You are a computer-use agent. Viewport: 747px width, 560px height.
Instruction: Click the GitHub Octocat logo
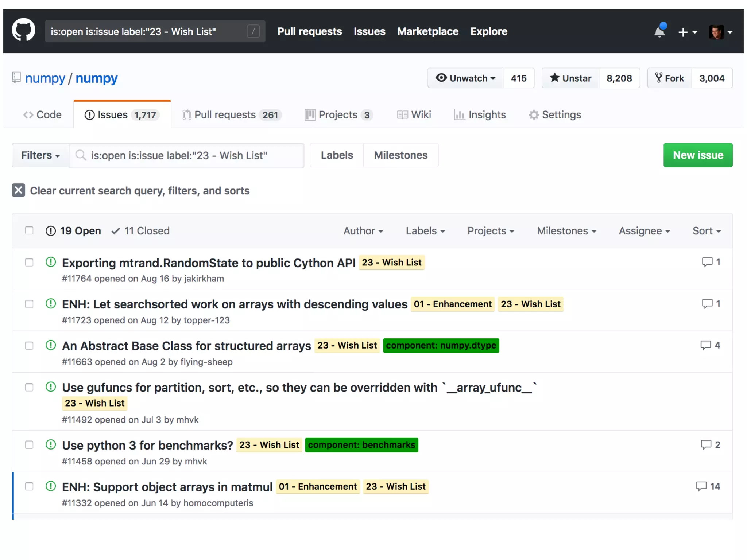pyautogui.click(x=23, y=31)
